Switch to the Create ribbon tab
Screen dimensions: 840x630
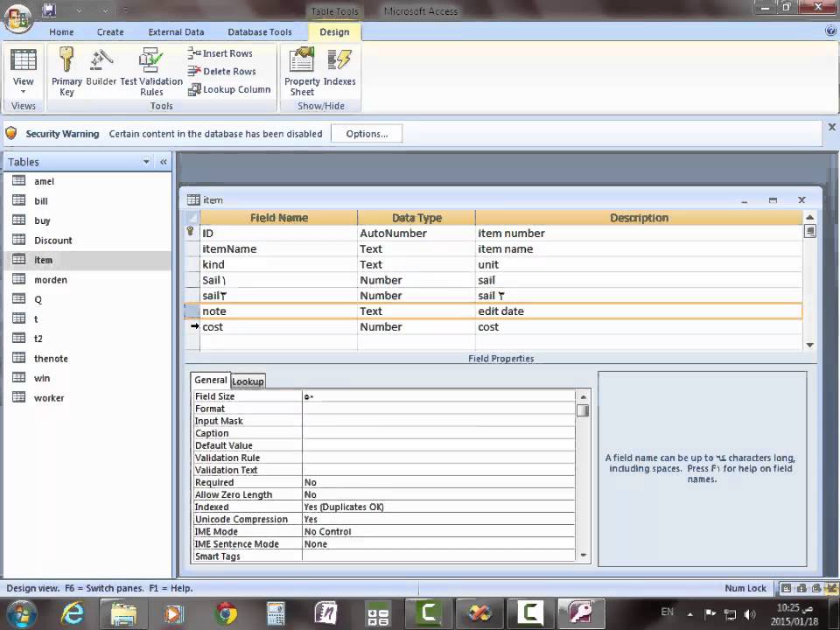[x=110, y=32]
